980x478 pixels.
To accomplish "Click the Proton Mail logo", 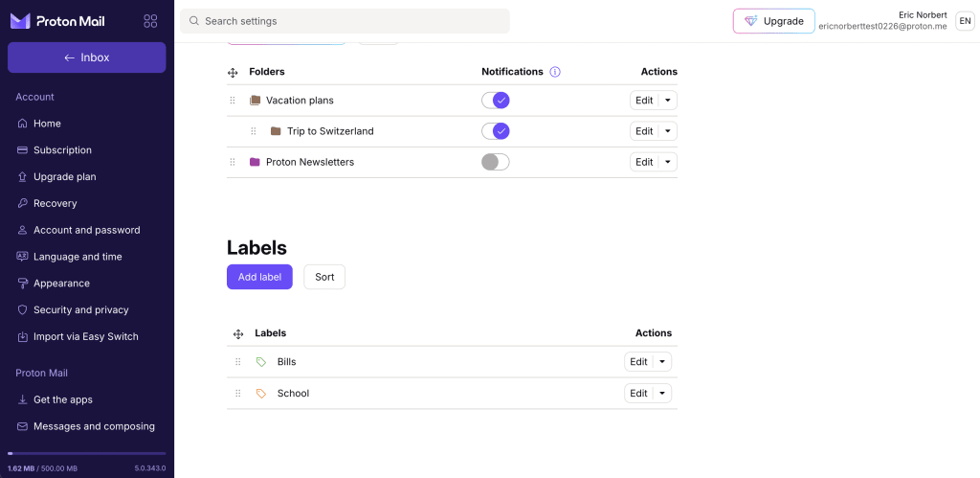I will click(x=57, y=21).
